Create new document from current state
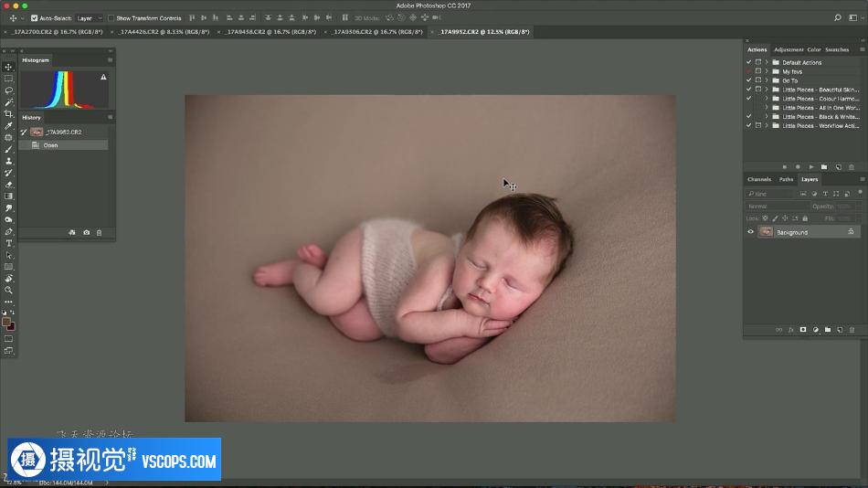Viewport: 868px width, 488px height. pos(72,233)
